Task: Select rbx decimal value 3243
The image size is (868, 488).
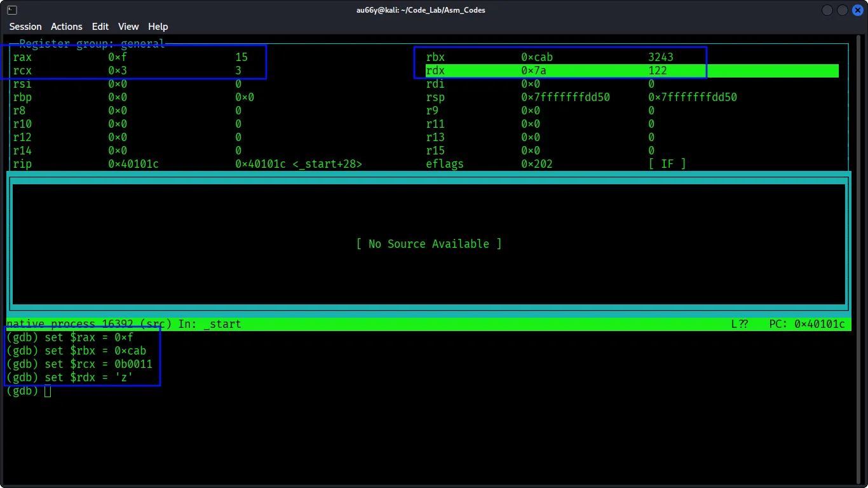Action: point(661,57)
